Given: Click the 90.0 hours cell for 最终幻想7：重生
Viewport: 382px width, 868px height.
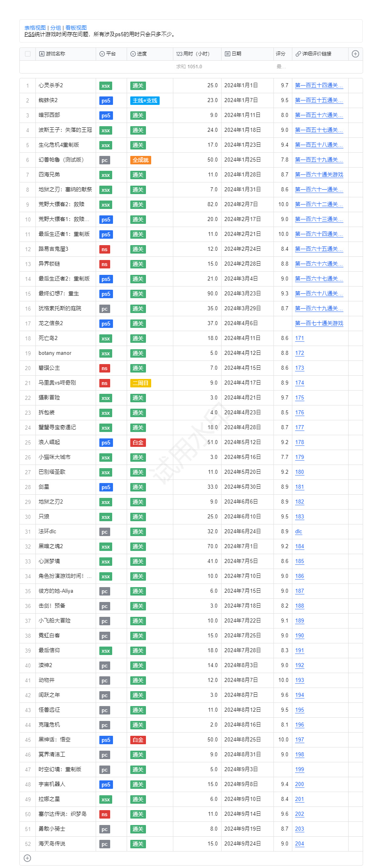Looking at the screenshot, I should tap(197, 294).
